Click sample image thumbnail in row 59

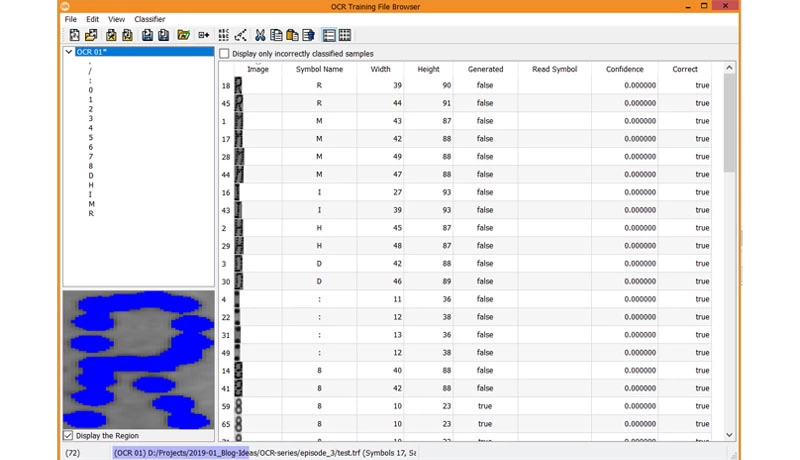(x=238, y=406)
